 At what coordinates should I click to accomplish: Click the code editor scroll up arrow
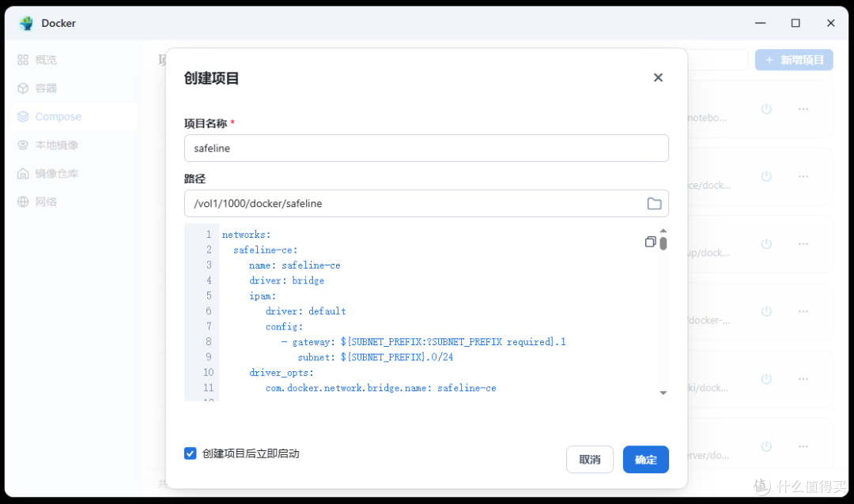pyautogui.click(x=663, y=231)
